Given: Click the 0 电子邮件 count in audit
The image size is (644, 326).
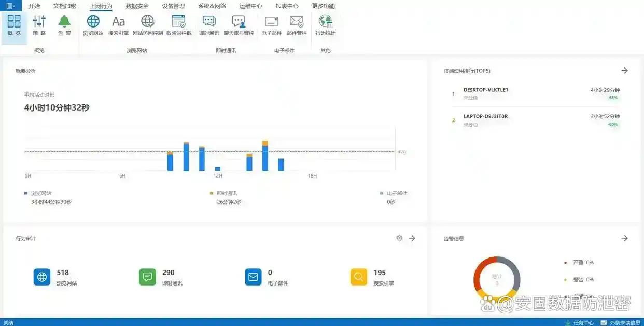Looking at the screenshot, I should coord(270,273).
